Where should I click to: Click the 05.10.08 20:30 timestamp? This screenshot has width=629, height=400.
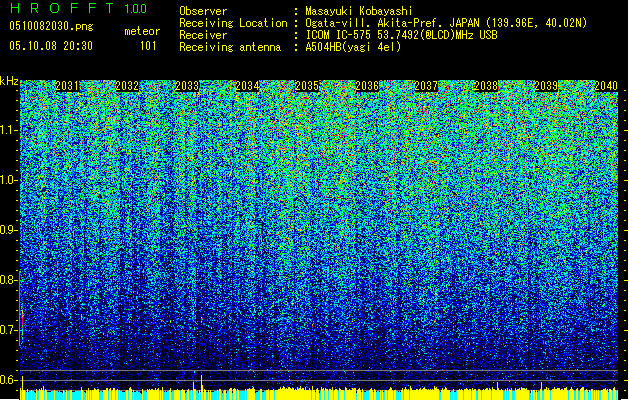coord(50,45)
